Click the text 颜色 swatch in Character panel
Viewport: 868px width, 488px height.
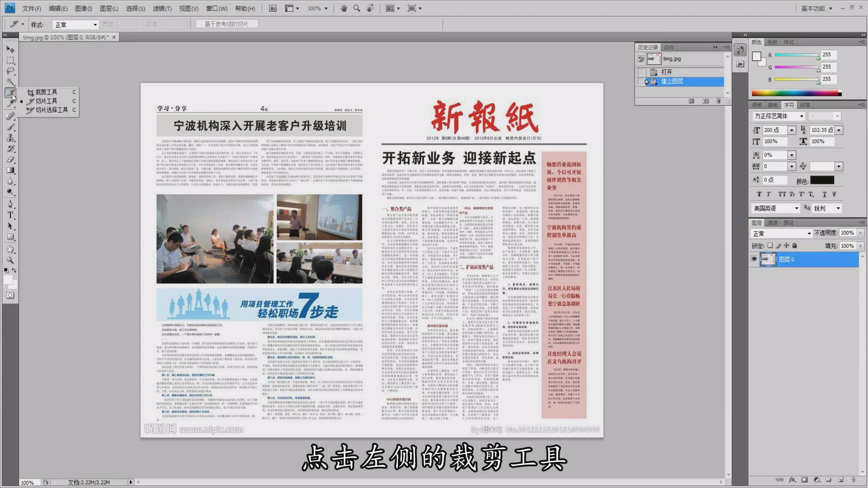[x=822, y=180]
